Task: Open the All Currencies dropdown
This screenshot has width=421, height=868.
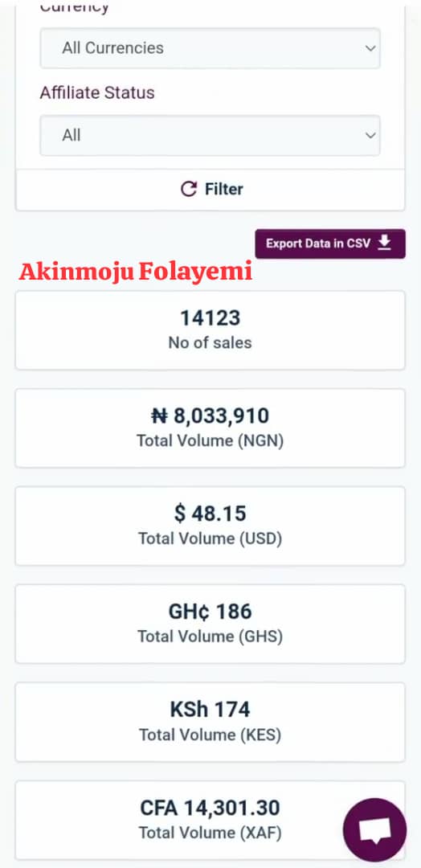Action: tap(210, 48)
